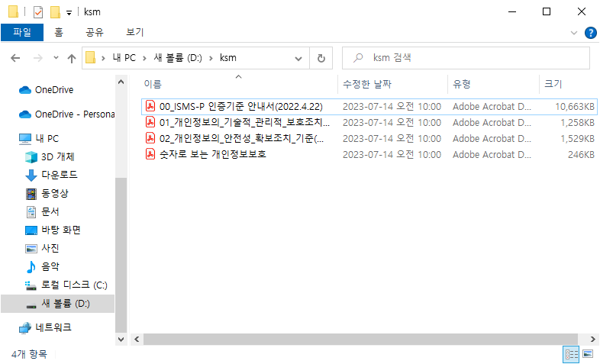Click 내 PC in the address breadcrumb
This screenshot has width=600, height=364.
tap(124, 58)
